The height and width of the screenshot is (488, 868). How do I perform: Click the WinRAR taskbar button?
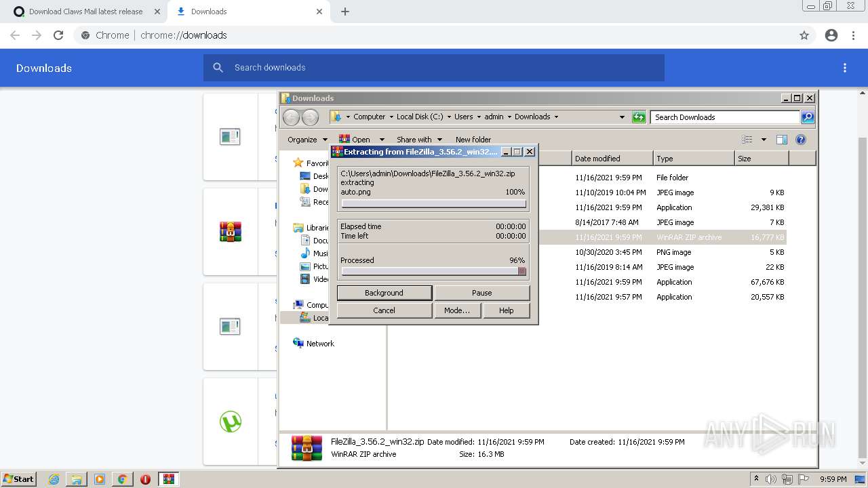pyautogui.click(x=169, y=479)
